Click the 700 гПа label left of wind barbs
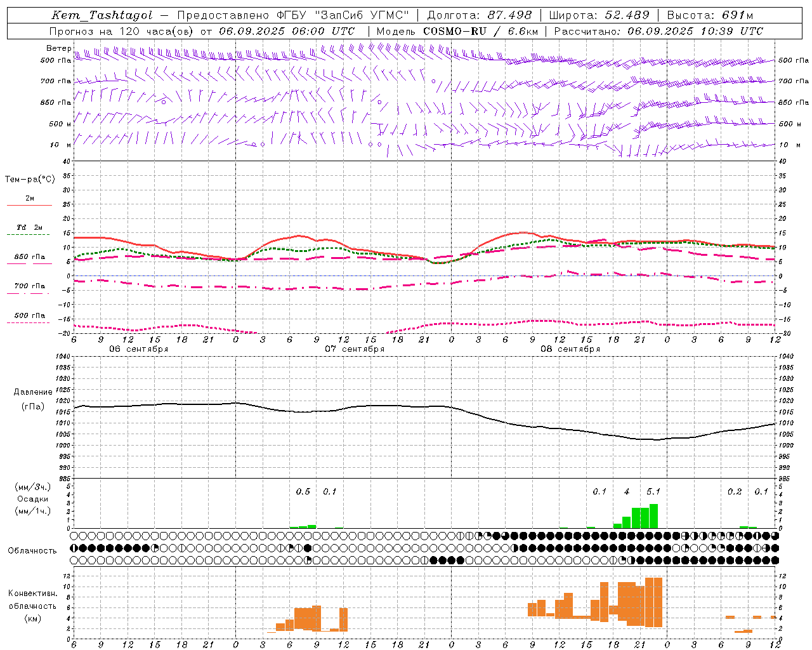Viewport: 812px width, 650px height. (56, 81)
